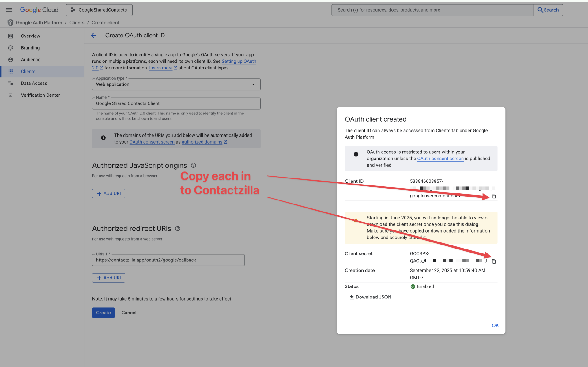The width and height of the screenshot is (588, 367).
Task: Click the URIs 1 callback input field
Action: [168, 260]
